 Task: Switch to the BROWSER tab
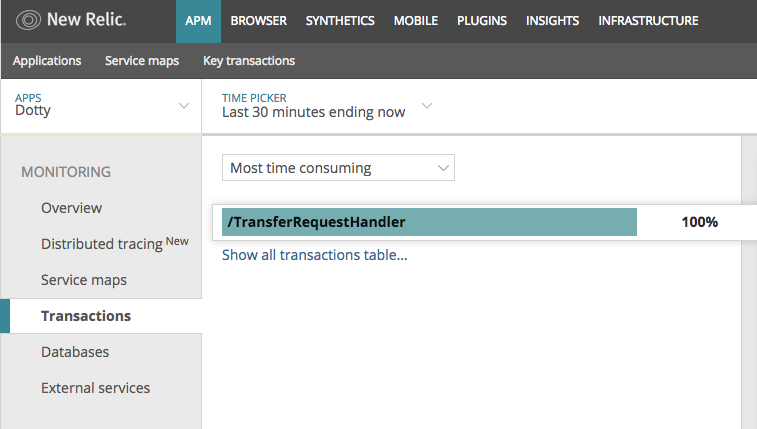pos(259,21)
